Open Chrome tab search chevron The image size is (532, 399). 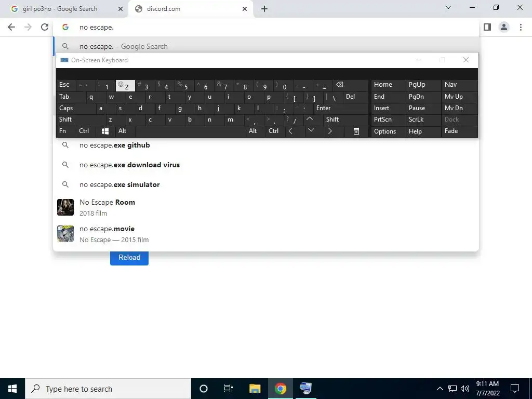click(448, 7)
